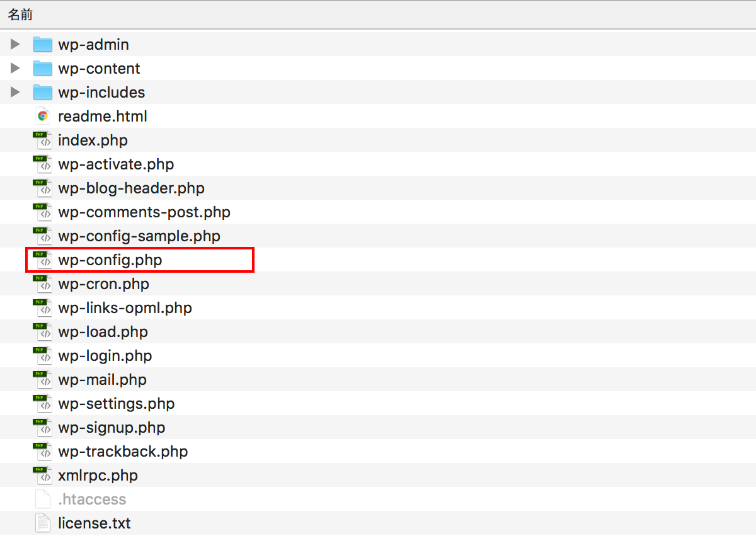This screenshot has height=548, width=756.
Task: Select the license.txt file name
Action: click(94, 523)
